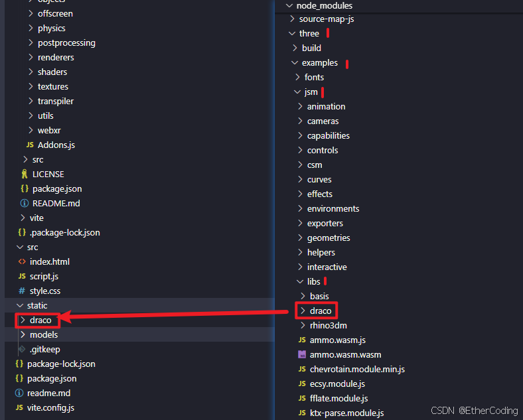The height and width of the screenshot is (420, 523).
Task: Expand the physics folder chevron
Action: 31,28
